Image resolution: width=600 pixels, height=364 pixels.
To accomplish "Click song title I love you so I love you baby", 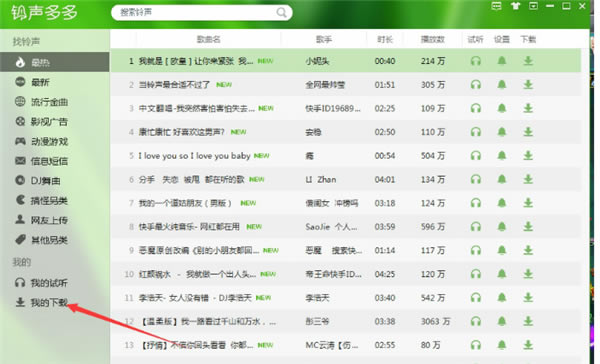I will (194, 156).
